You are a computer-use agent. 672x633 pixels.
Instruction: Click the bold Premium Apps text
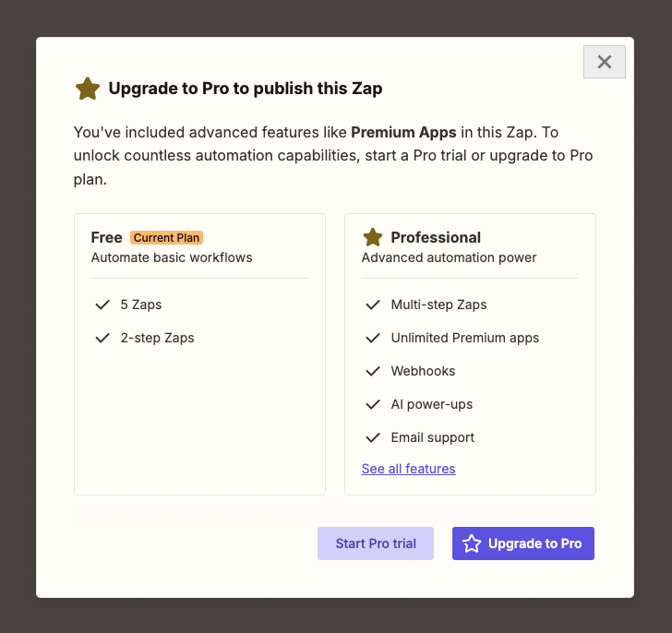pos(403,132)
